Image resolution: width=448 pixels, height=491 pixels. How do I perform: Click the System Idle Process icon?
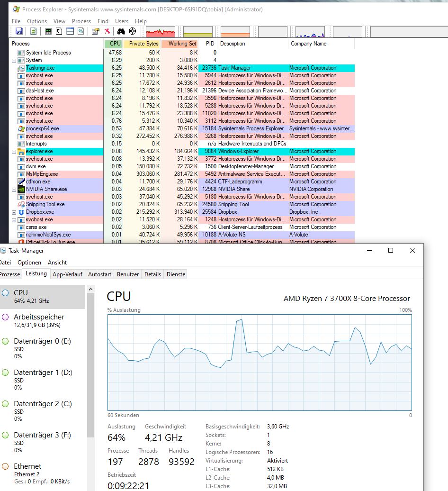[x=21, y=53]
